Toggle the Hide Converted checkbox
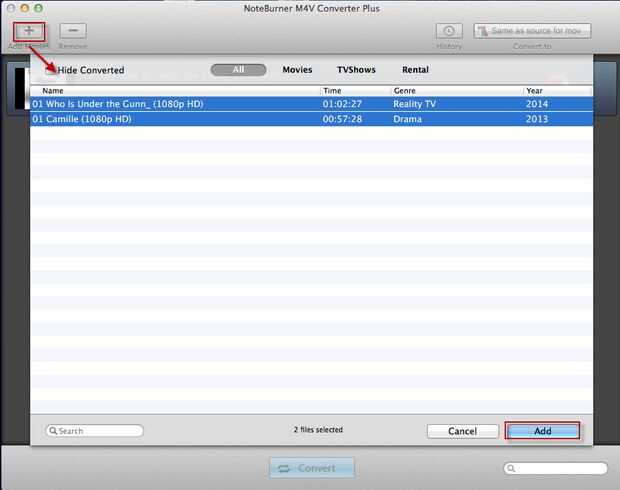Viewport: 620px width, 490px height. point(50,71)
